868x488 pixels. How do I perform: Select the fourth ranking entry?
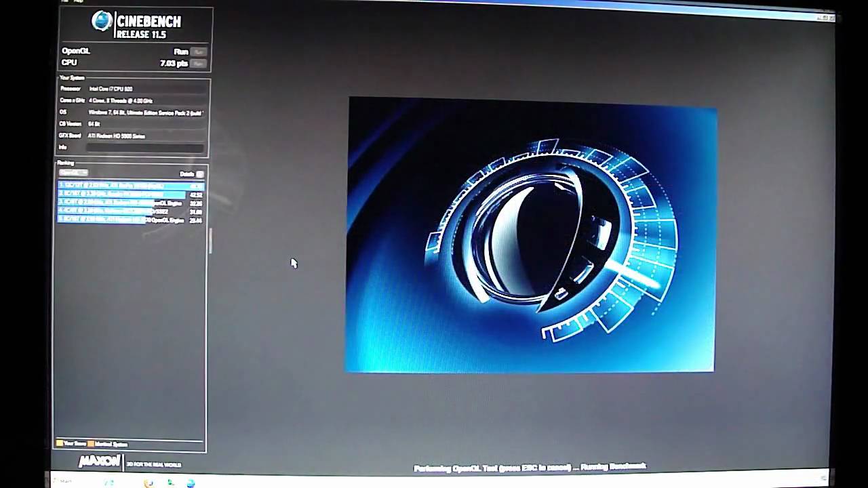pyautogui.click(x=130, y=211)
